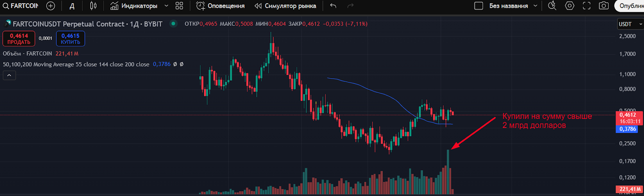This screenshot has height=196, width=644.
Task: Start the Симулятор рынка replay mode
Action: (285, 6)
